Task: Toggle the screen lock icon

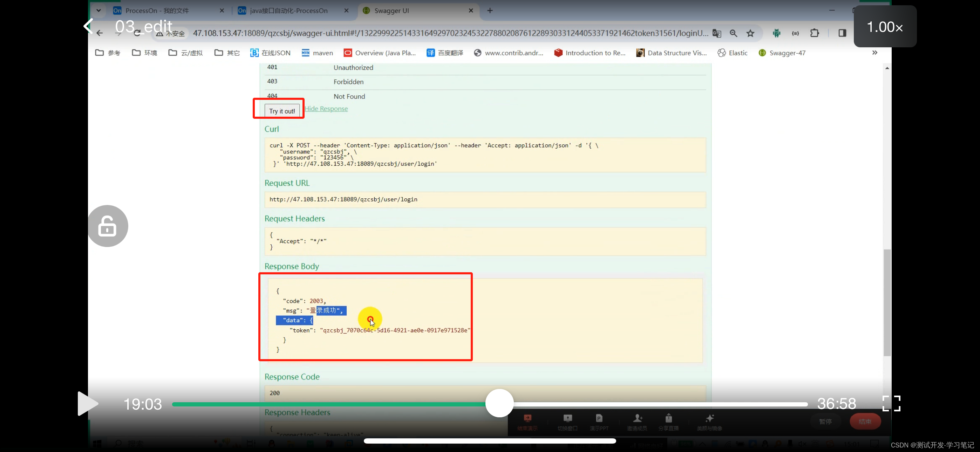Action: [108, 226]
